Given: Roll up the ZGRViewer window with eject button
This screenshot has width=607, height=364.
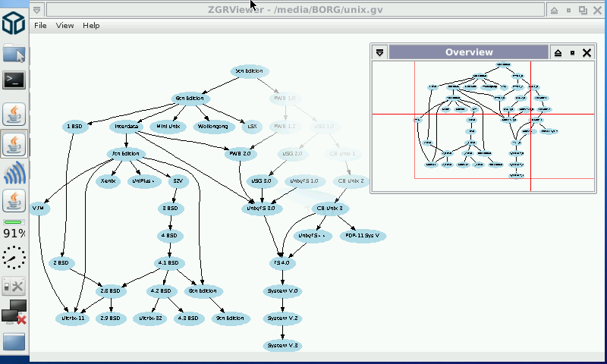Looking at the screenshot, I should (555, 11).
